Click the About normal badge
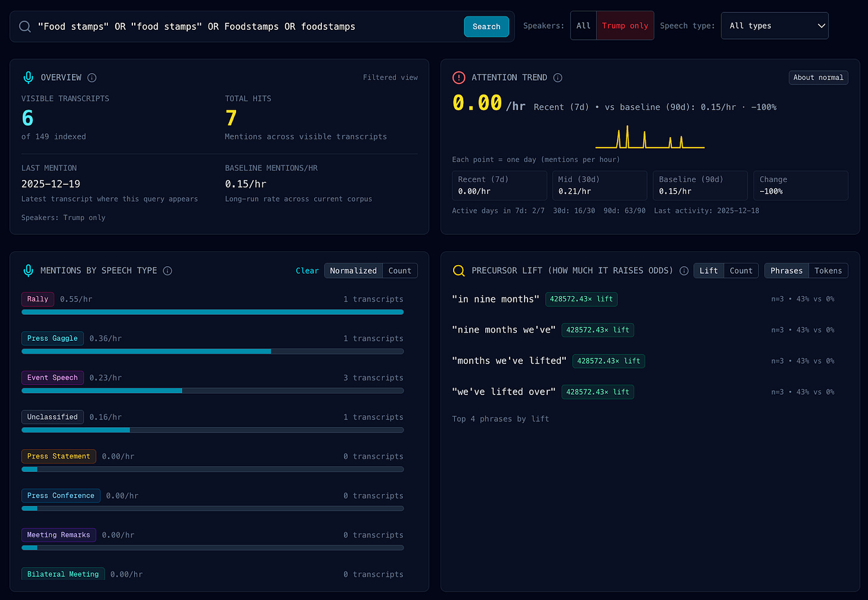This screenshot has width=868, height=600. (x=818, y=77)
